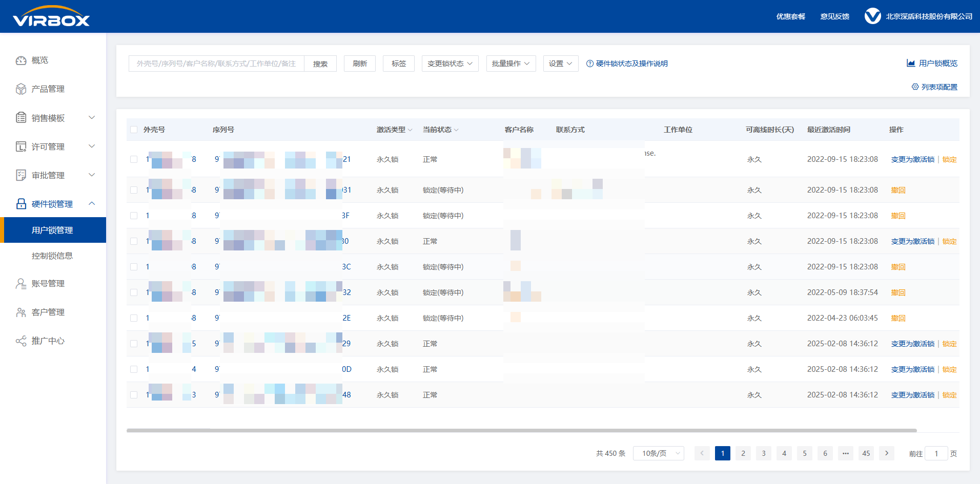Check the row ending in 3F

(x=134, y=216)
